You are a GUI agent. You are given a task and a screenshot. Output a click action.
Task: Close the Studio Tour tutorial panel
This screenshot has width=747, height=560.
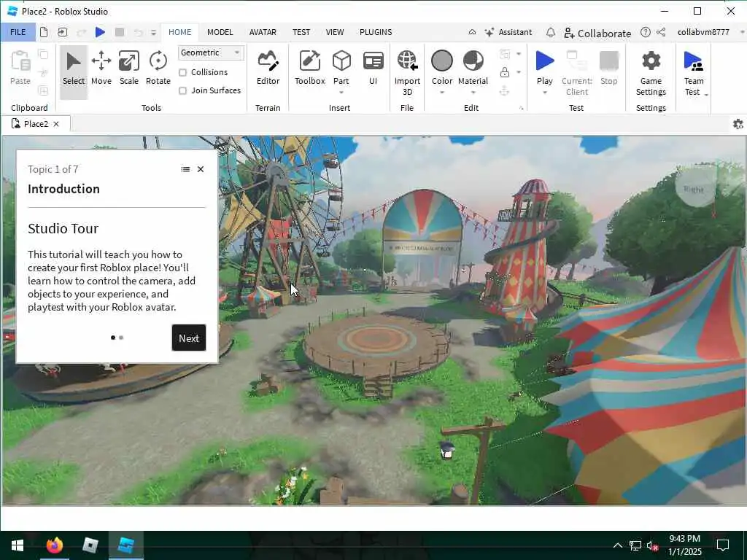tap(201, 169)
